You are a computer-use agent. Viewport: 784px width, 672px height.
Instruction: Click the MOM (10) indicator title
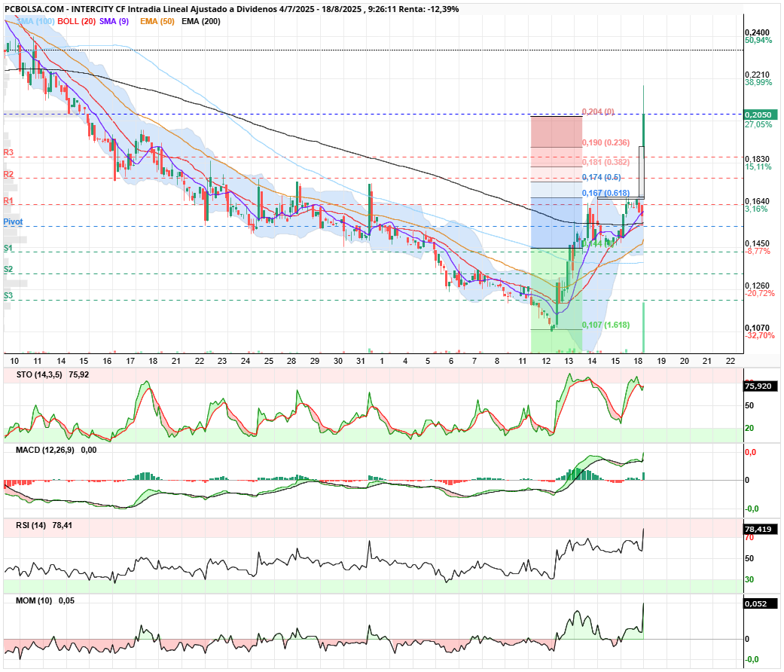[34, 600]
